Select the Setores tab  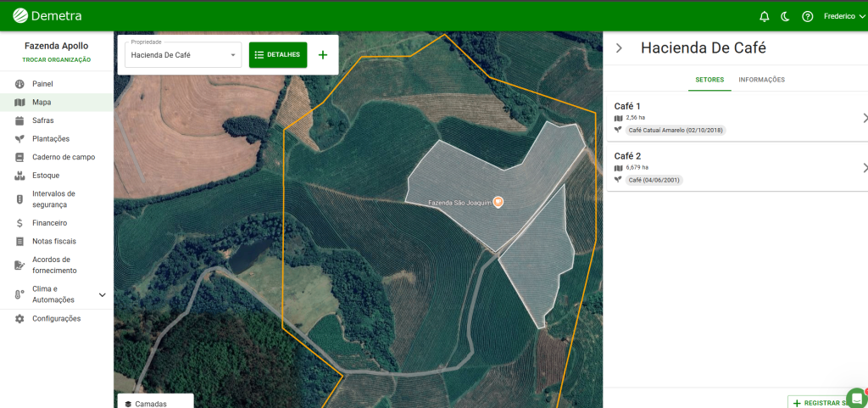click(709, 80)
